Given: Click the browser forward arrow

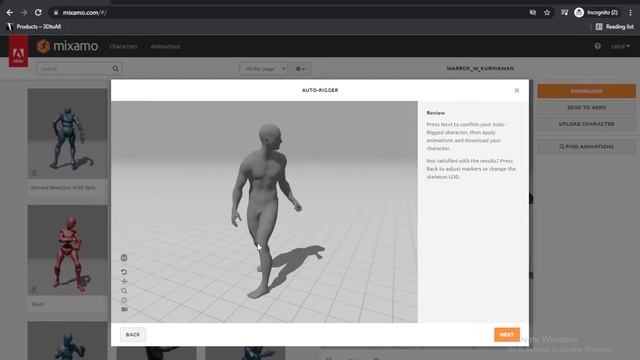Looking at the screenshot, I should point(24,13).
